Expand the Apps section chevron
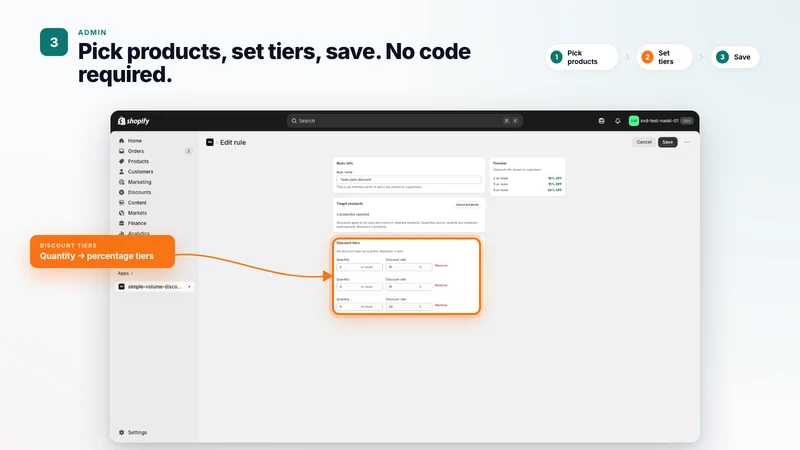 tap(132, 273)
